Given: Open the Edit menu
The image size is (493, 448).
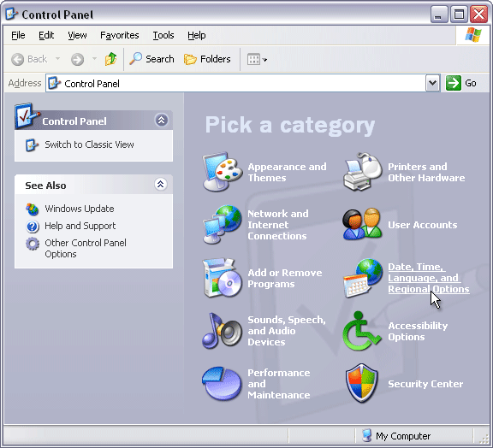Looking at the screenshot, I should [x=46, y=35].
